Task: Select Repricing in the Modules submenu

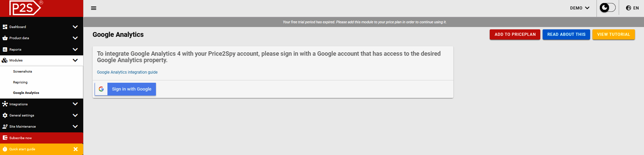Action: (20, 82)
